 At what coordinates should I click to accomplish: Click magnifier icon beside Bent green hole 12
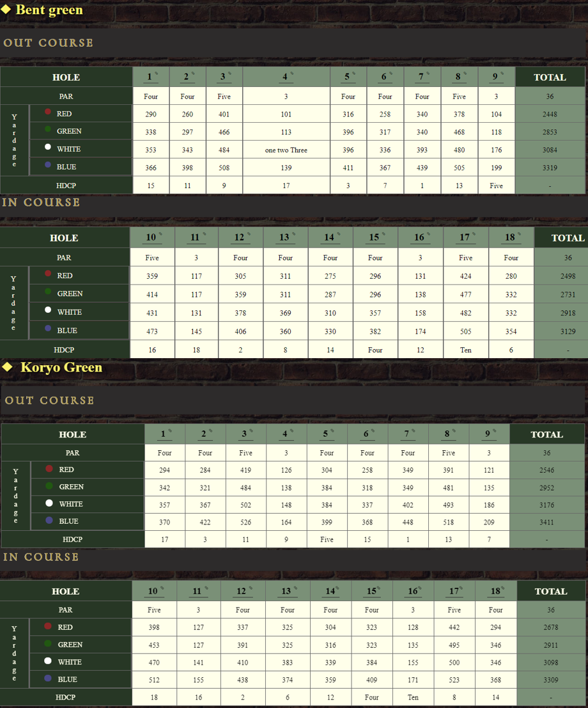click(249, 234)
